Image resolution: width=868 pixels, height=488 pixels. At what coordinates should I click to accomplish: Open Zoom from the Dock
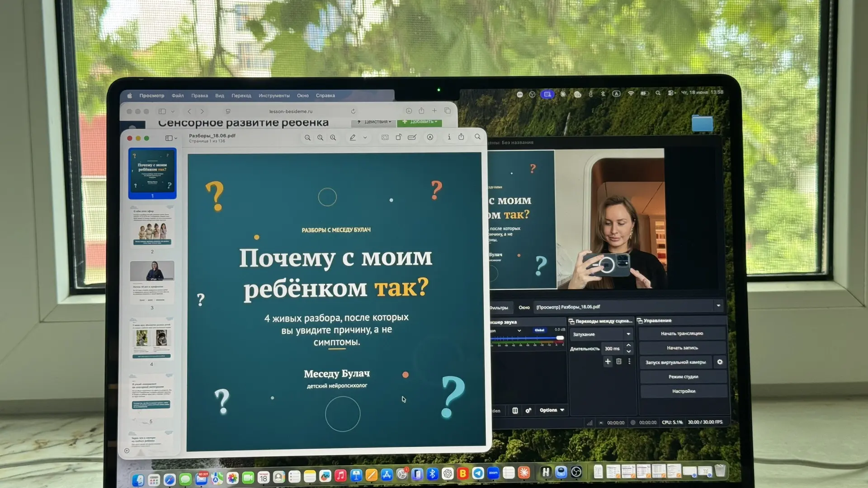click(493, 473)
